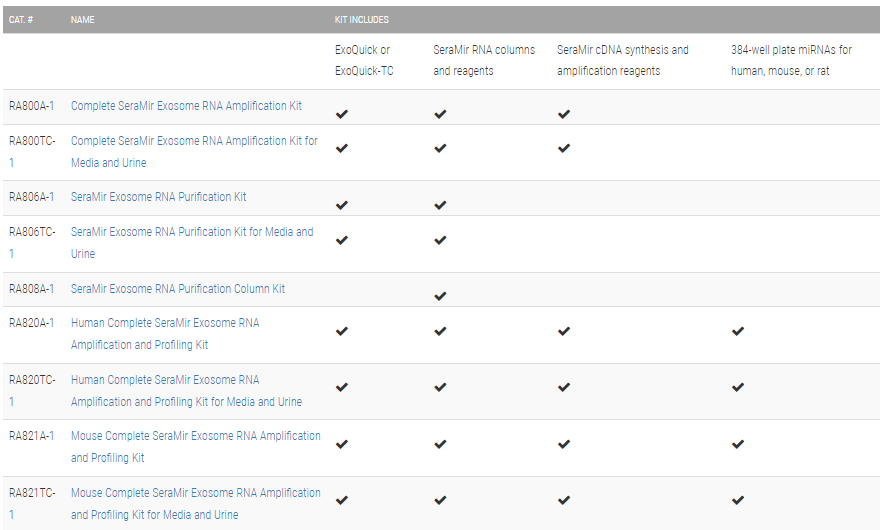
Task: Open the SeraMir Exosome RNA Purification Kit link
Action: click(158, 197)
